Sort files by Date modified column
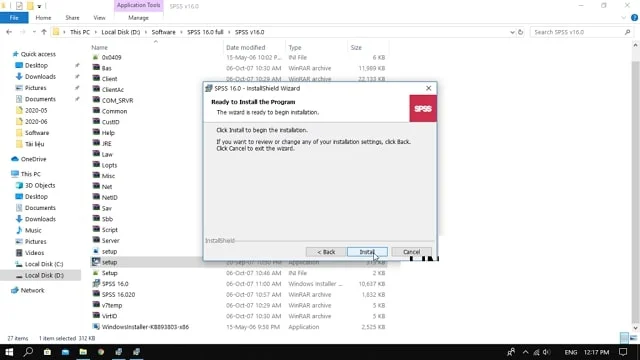This screenshot has height=360, width=640. 245,47
